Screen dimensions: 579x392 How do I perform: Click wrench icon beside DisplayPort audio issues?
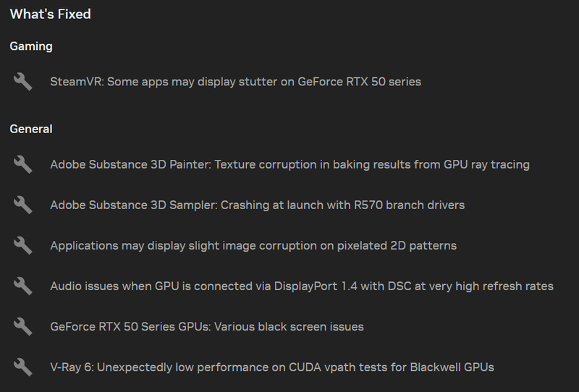click(23, 286)
